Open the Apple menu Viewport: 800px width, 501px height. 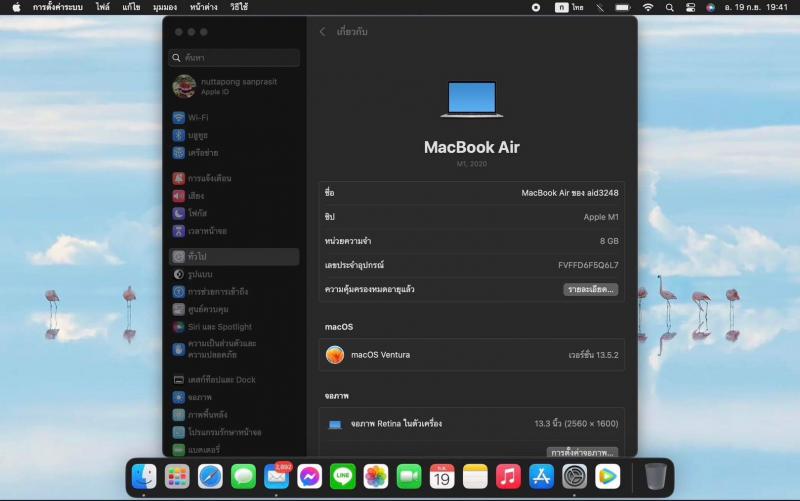click(16, 7)
